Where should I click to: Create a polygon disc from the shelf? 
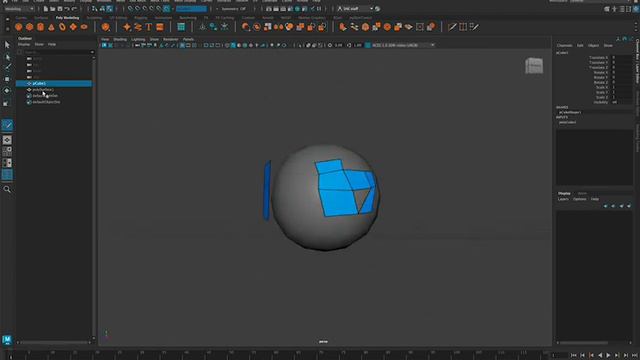point(84,27)
